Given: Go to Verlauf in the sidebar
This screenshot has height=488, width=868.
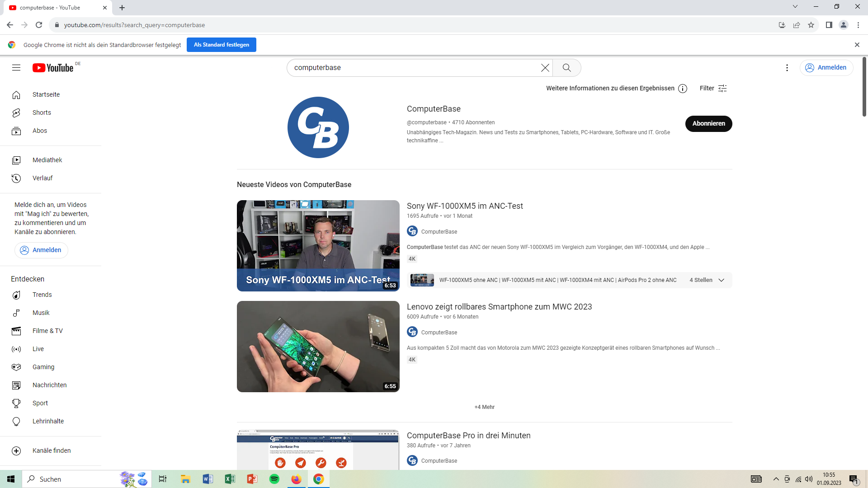Looking at the screenshot, I should 42,178.
